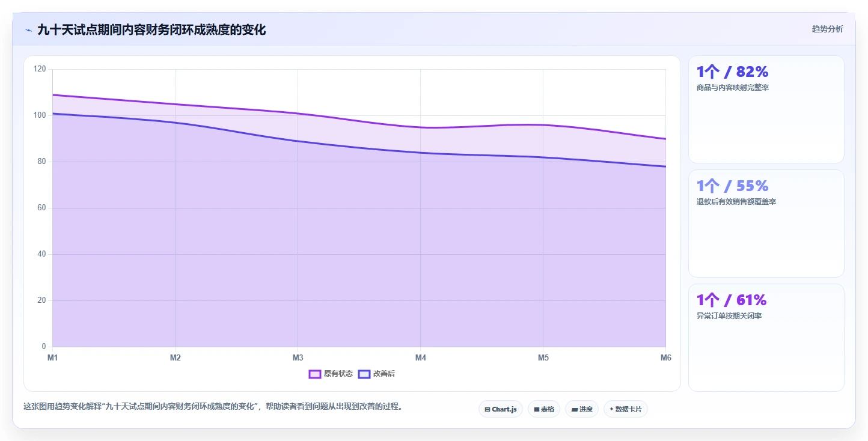The width and height of the screenshot is (868, 441).
Task: Click the 1个 / 61% value
Action: click(x=732, y=300)
